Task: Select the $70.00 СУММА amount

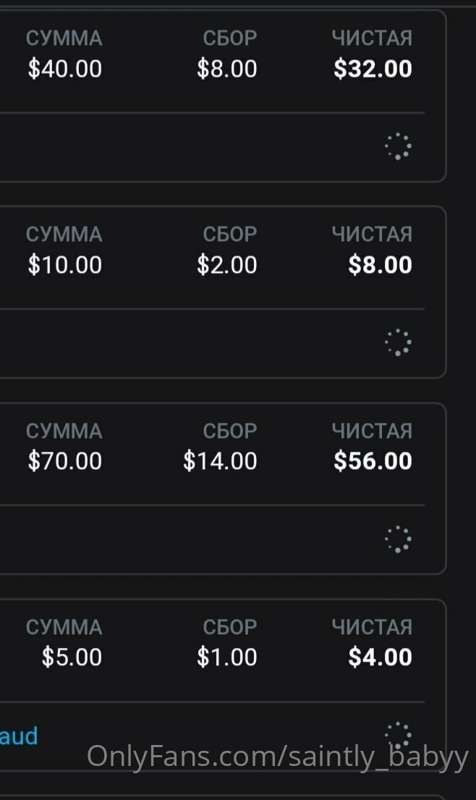Action: (x=65, y=461)
